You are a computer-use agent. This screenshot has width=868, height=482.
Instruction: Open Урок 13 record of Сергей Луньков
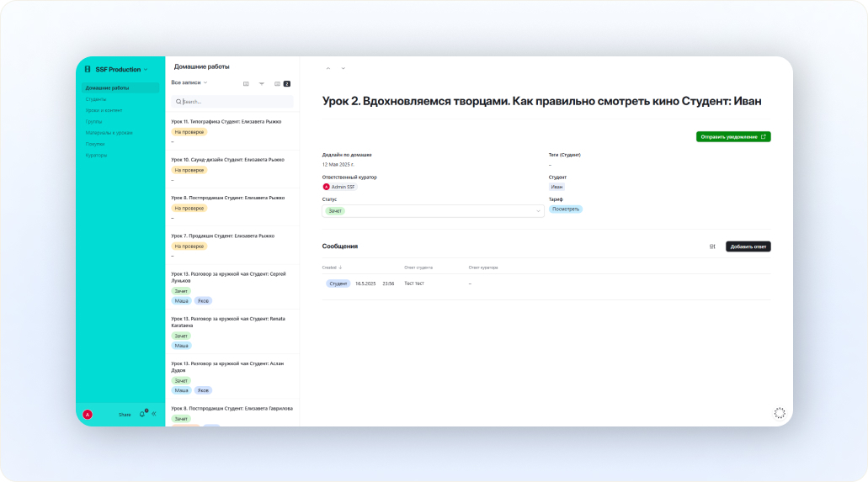(232, 287)
